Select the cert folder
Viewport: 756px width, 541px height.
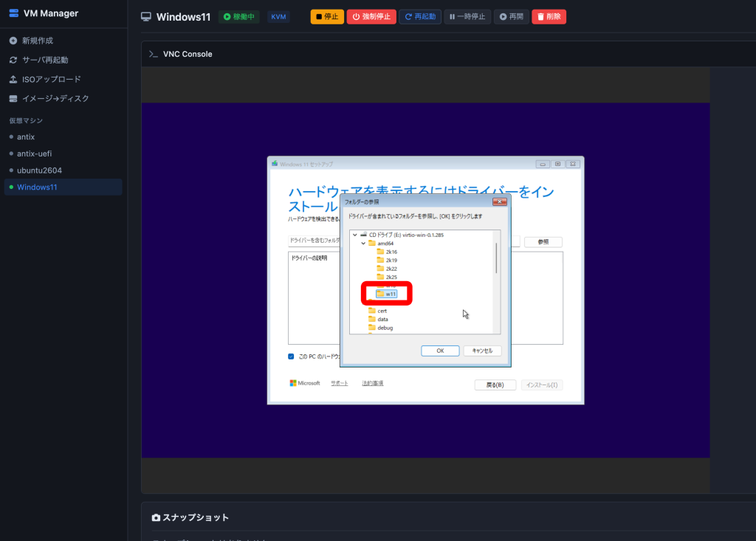pos(382,311)
